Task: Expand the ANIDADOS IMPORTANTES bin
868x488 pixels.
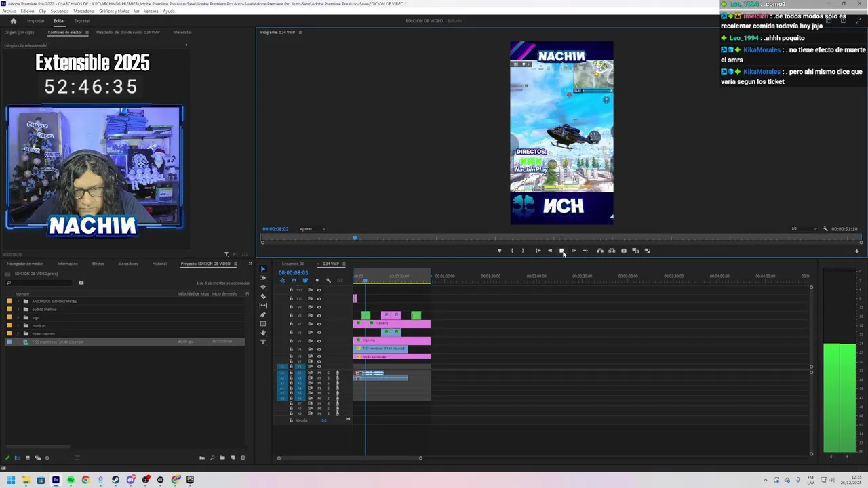Action: tap(18, 301)
